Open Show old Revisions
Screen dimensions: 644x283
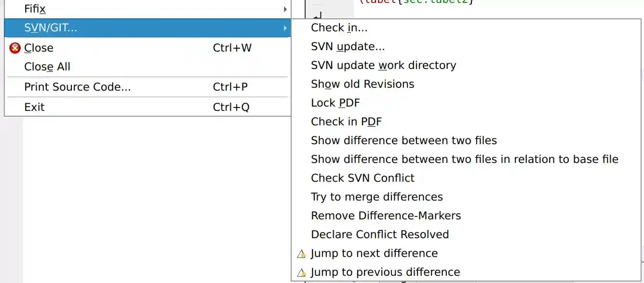pos(362,84)
